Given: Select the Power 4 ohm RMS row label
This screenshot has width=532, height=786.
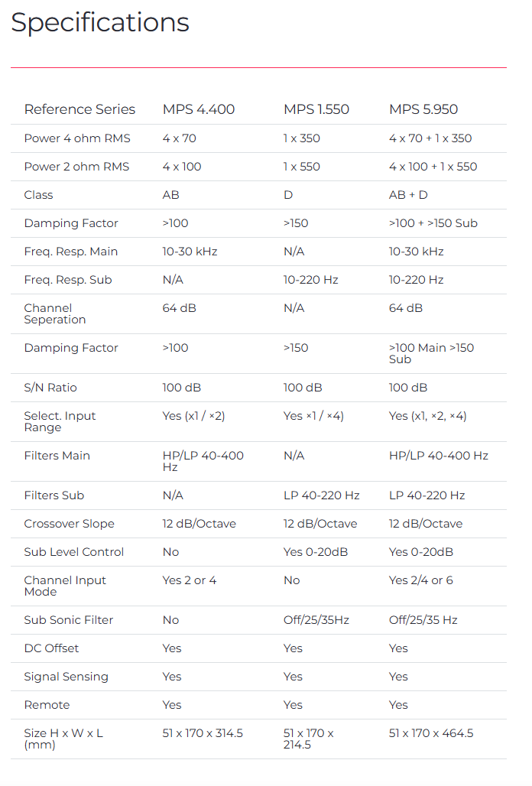Looking at the screenshot, I should point(77,138).
